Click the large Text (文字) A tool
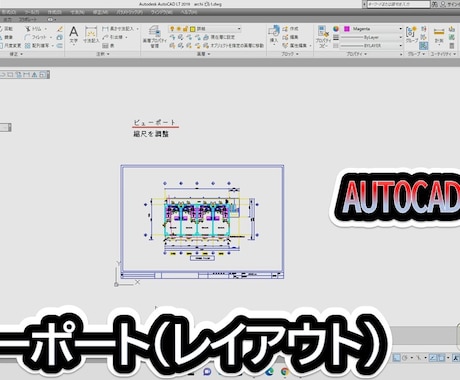Image resolution: width=460 pixels, height=380 pixels. (74, 35)
